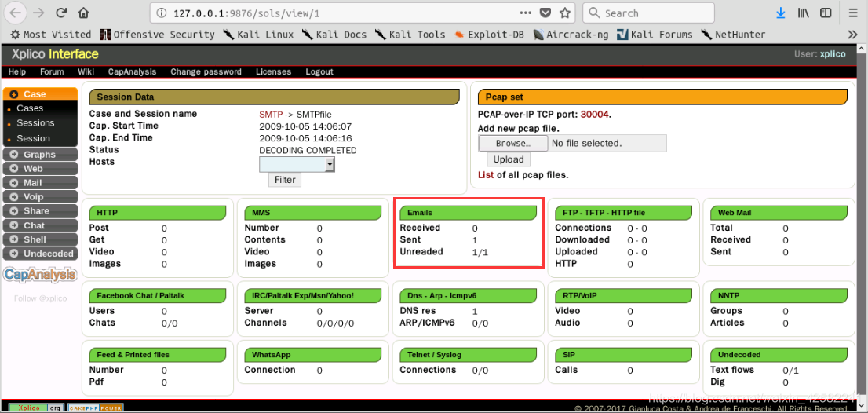The image size is (868, 413).
Task: Open the browser home page
Action: click(x=83, y=13)
